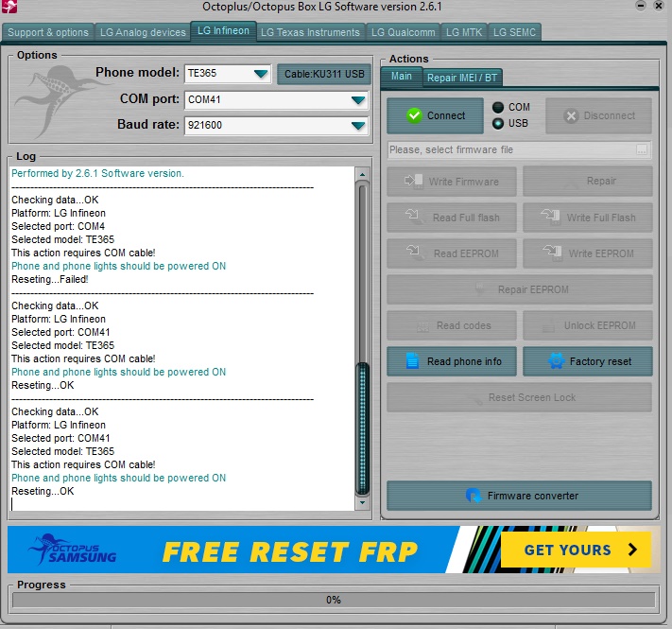Open the LG Texas Instruments tab

(x=310, y=32)
